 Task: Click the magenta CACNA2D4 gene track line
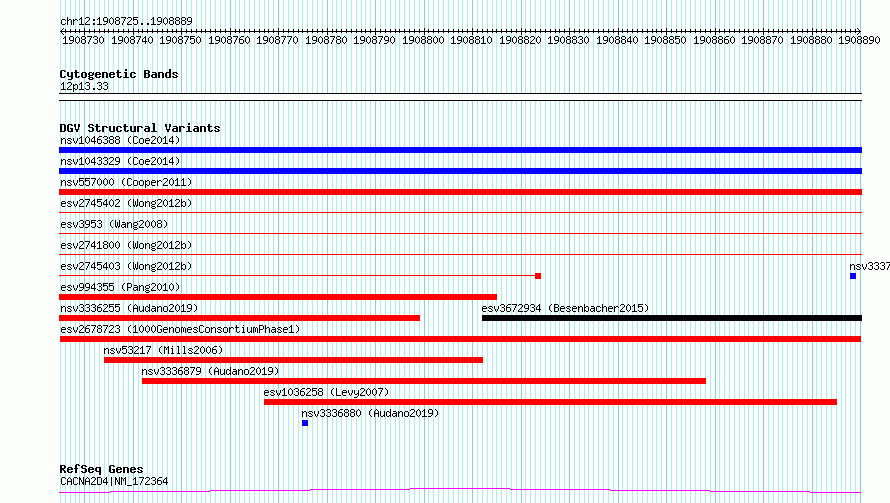click(460, 491)
